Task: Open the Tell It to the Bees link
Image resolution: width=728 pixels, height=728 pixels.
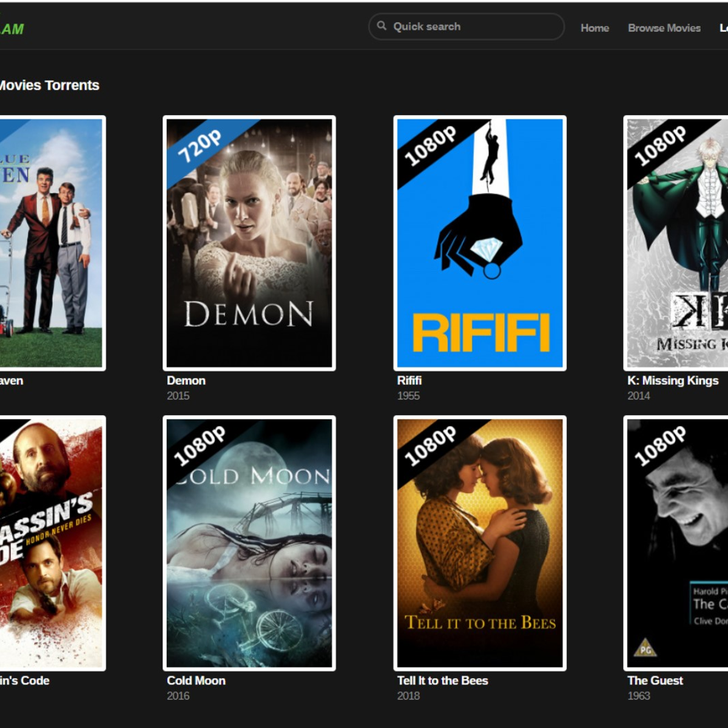Action: coord(442,681)
